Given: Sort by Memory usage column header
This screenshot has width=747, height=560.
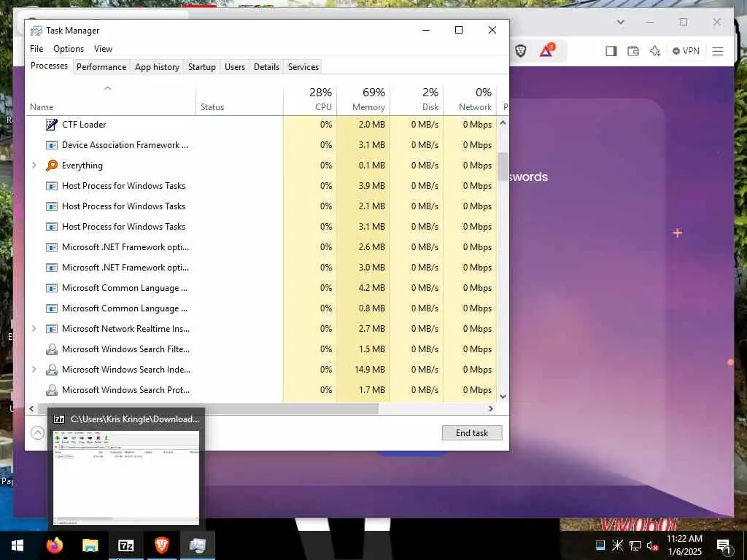Looking at the screenshot, I should (363, 101).
